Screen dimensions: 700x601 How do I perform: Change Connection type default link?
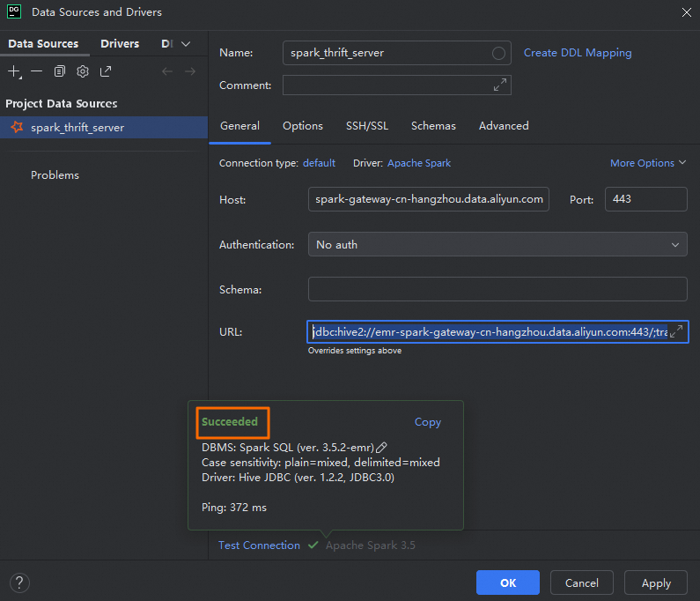pos(319,163)
